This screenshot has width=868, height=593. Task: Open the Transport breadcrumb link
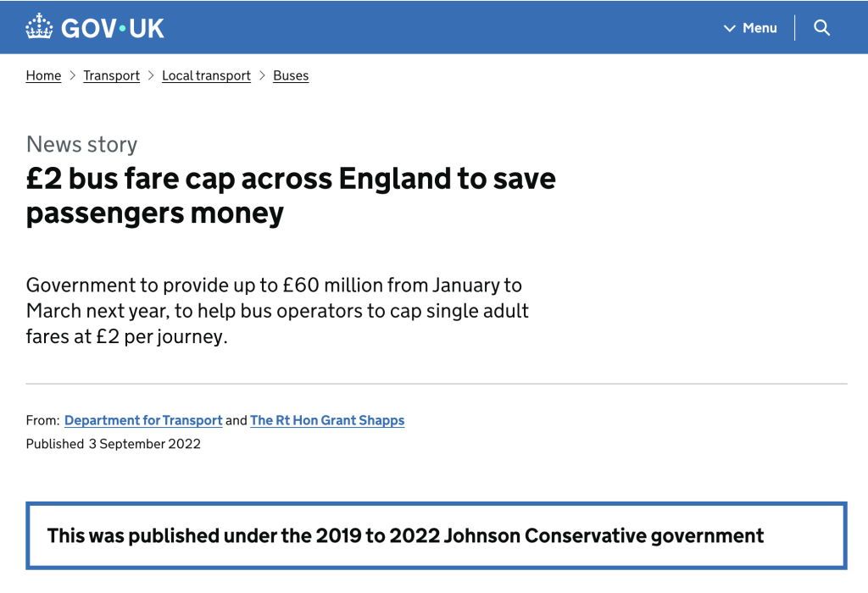pyautogui.click(x=111, y=75)
